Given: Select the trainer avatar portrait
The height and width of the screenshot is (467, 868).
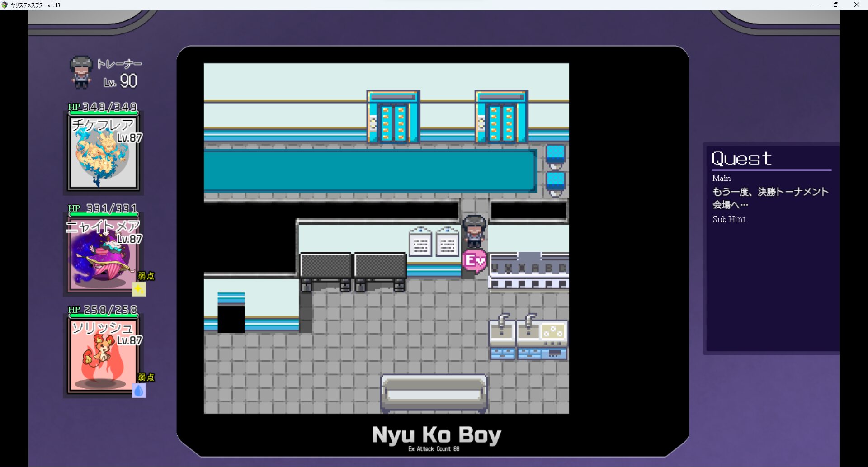Looking at the screenshot, I should pyautogui.click(x=81, y=71).
